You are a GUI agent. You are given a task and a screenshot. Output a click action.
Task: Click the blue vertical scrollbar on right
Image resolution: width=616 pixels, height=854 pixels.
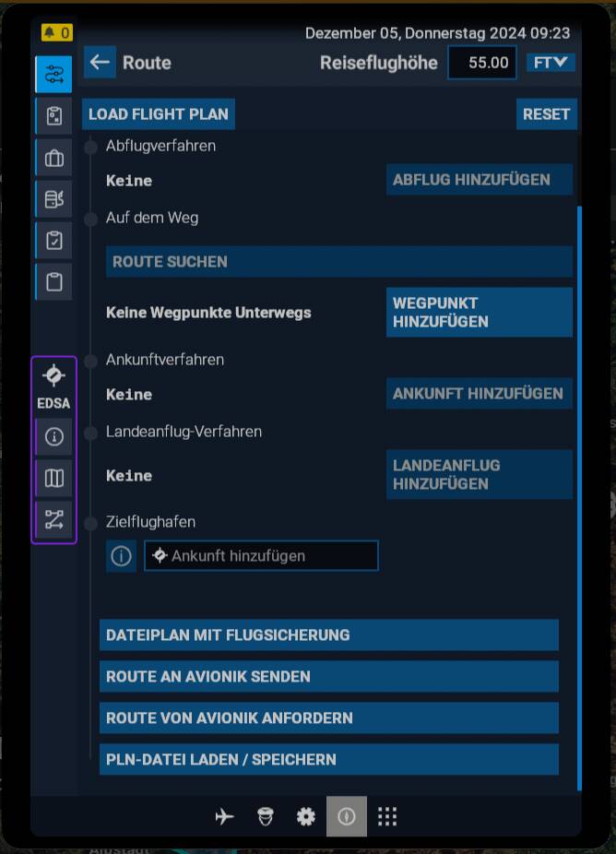(x=579, y=498)
